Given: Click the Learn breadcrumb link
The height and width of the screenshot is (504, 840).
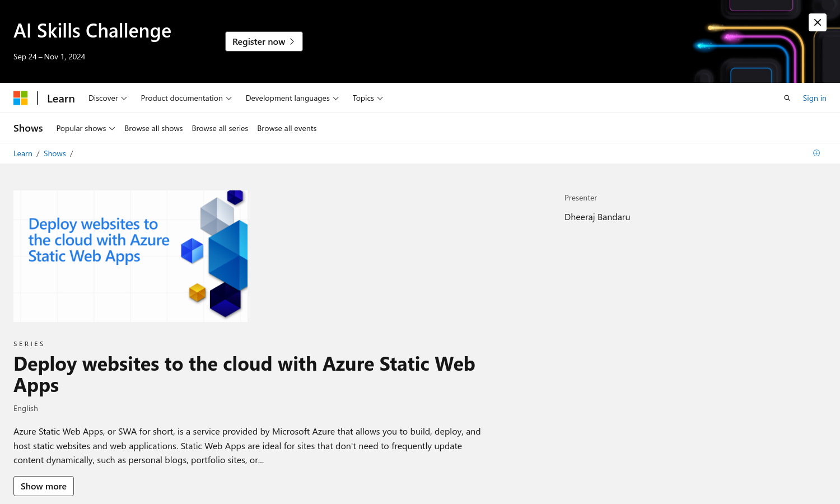Looking at the screenshot, I should click(x=23, y=153).
